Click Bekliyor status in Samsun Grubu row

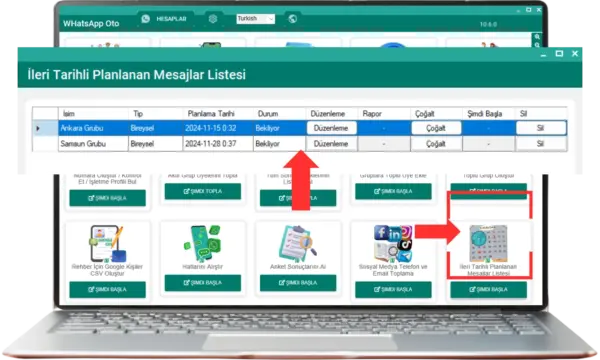click(x=279, y=144)
